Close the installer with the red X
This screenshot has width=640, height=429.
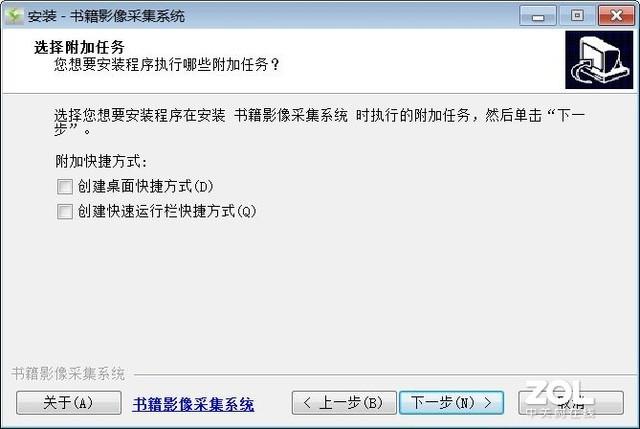coord(616,16)
